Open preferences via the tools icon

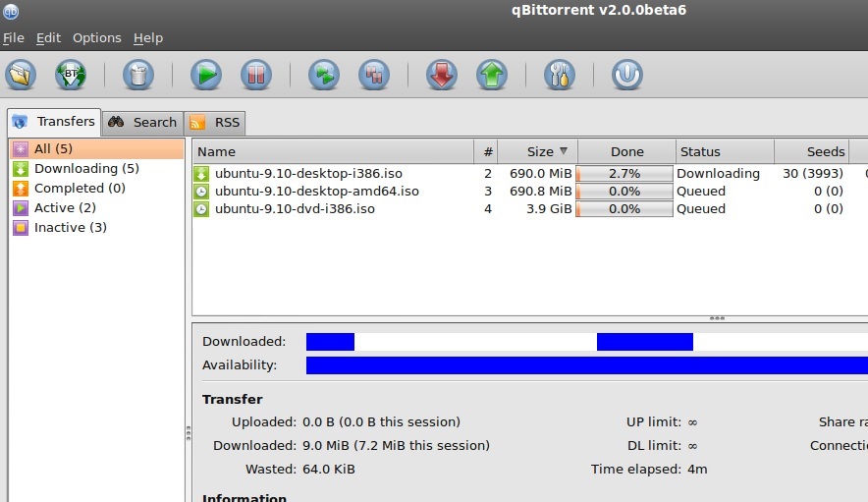click(x=559, y=75)
